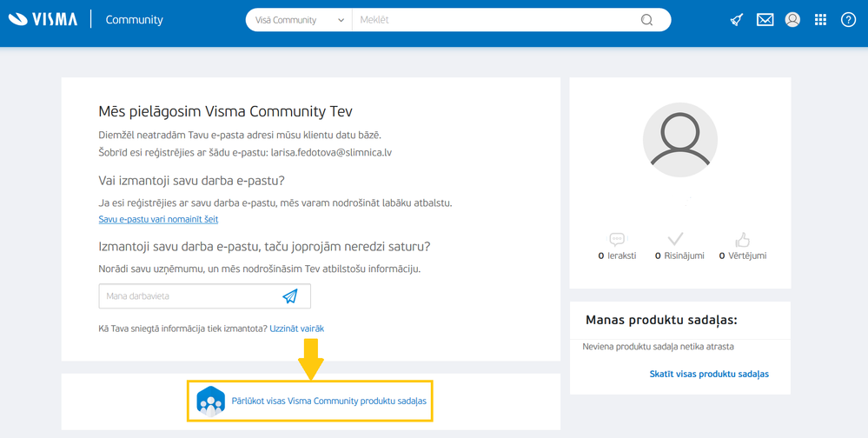Click the blue community hexagon icon
Image resolution: width=868 pixels, height=438 pixels.
pyautogui.click(x=211, y=401)
